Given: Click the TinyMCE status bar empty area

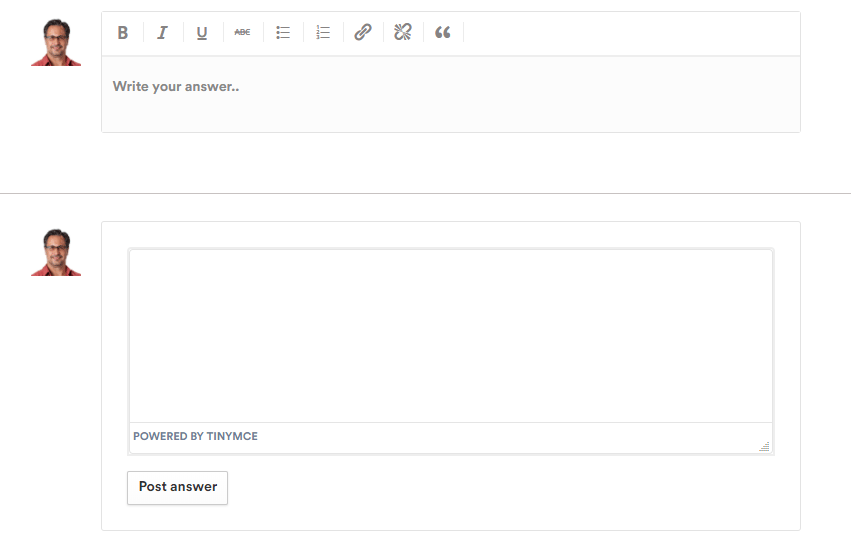Looking at the screenshot, I should click(x=508, y=437).
